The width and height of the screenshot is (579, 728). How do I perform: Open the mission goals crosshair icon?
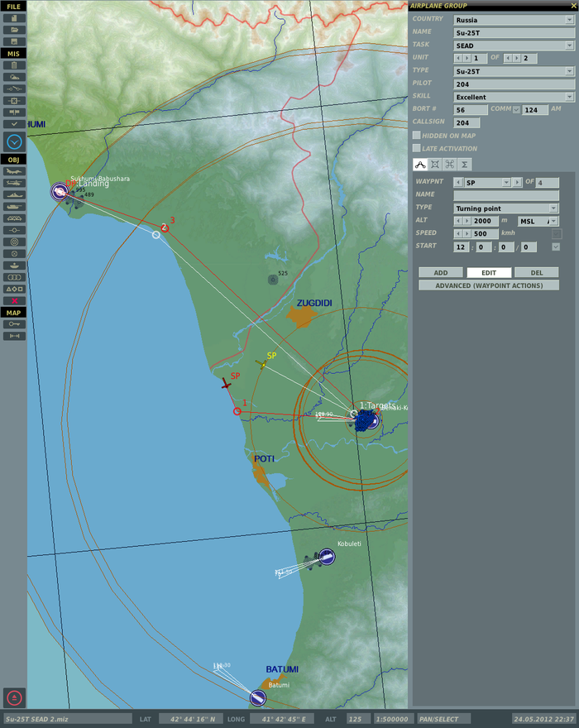pyautogui.click(x=14, y=101)
